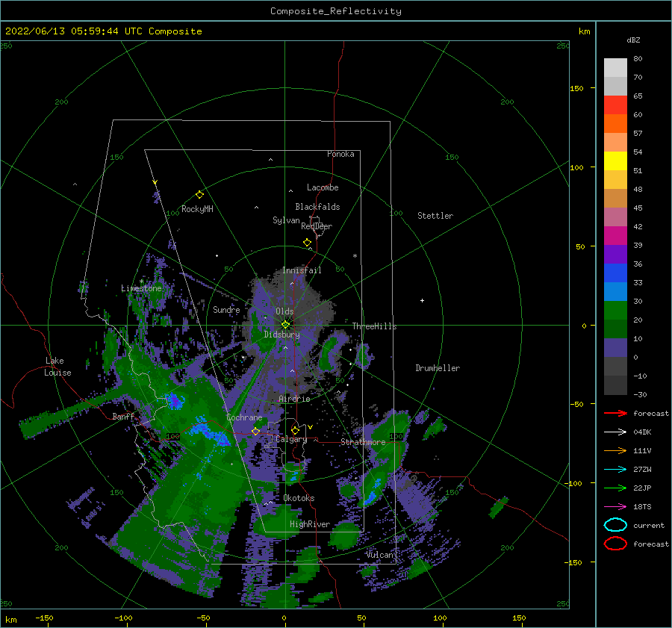Click the red forecast ellipse icon
This screenshot has height=628, width=672.
(x=615, y=544)
